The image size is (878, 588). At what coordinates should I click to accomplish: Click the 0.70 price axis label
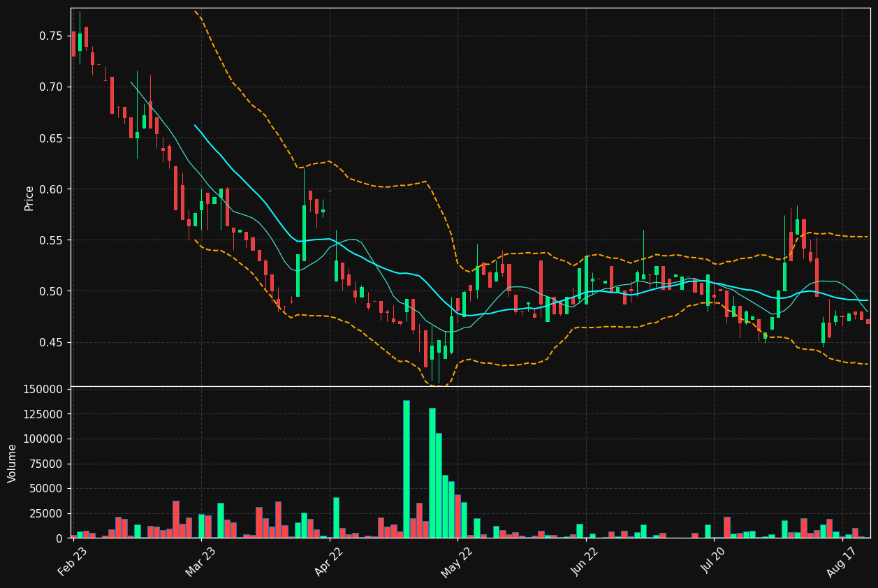point(52,87)
